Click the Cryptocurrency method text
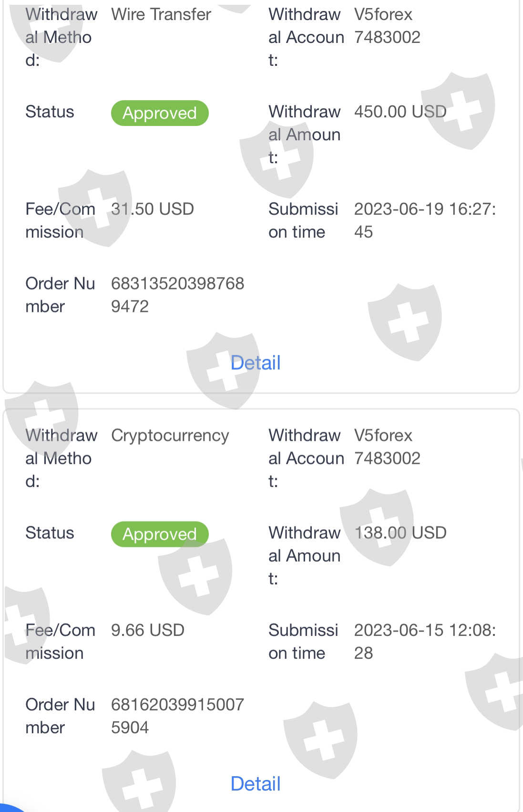 [170, 436]
